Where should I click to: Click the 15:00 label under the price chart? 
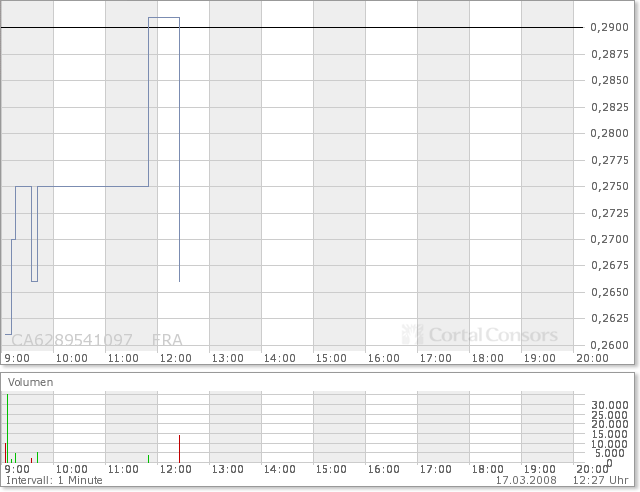click(x=331, y=358)
